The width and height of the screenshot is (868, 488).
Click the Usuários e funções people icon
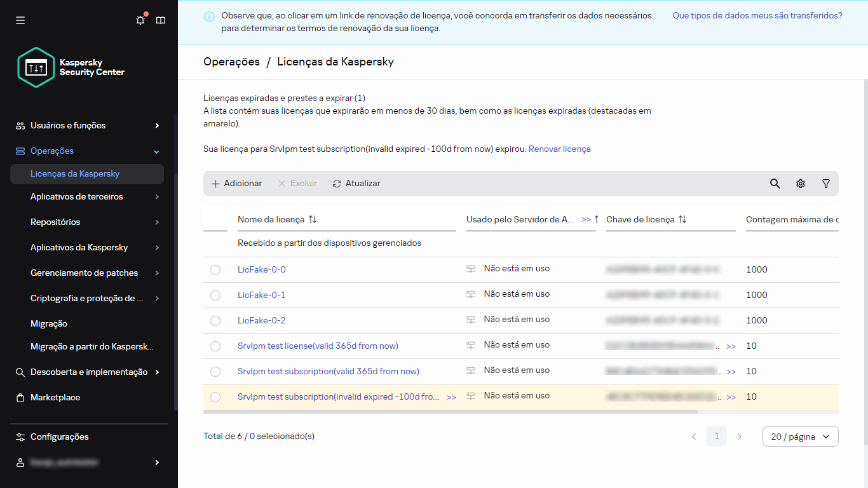(20, 126)
